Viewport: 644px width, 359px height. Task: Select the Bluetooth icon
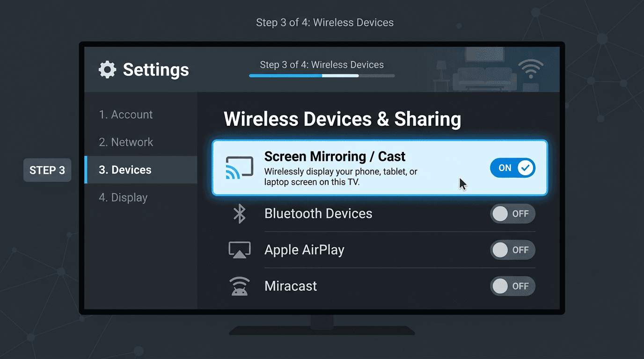tap(240, 213)
